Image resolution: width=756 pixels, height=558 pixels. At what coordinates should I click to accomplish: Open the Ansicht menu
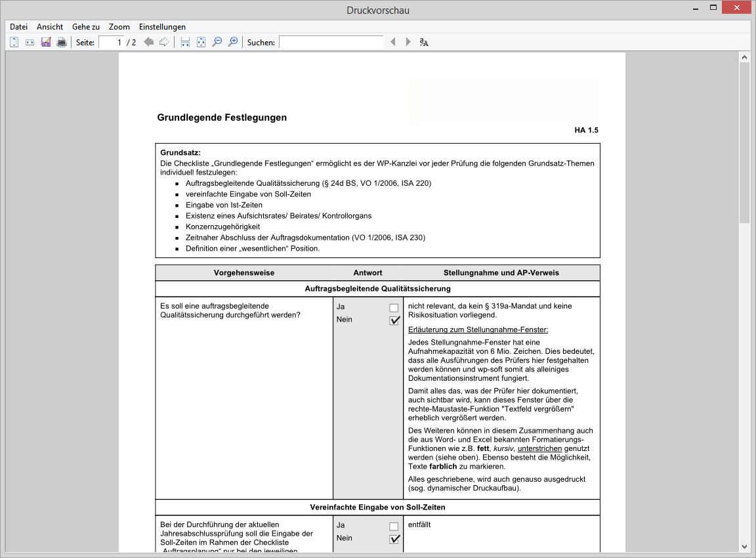(x=50, y=27)
